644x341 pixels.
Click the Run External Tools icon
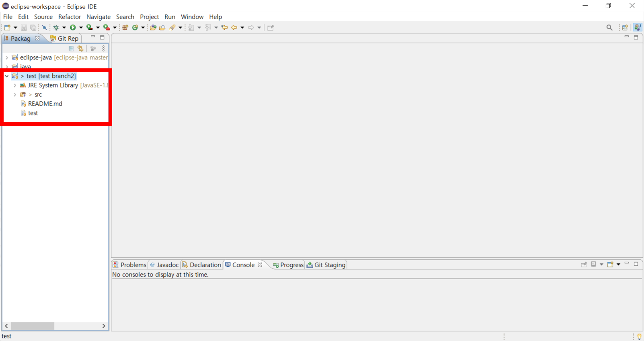tap(106, 27)
